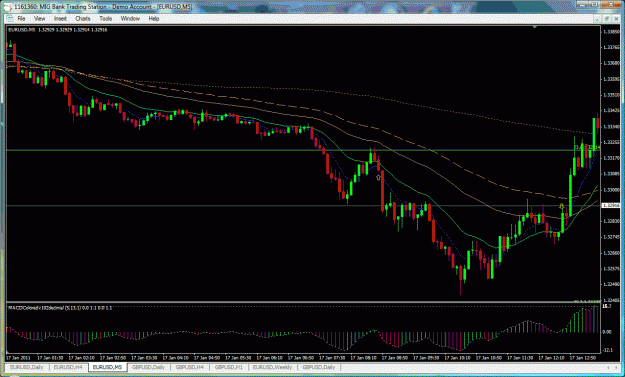Restore the inner chart window
Image resolution: width=625 pixels, height=377 pixels.
[x=607, y=18]
